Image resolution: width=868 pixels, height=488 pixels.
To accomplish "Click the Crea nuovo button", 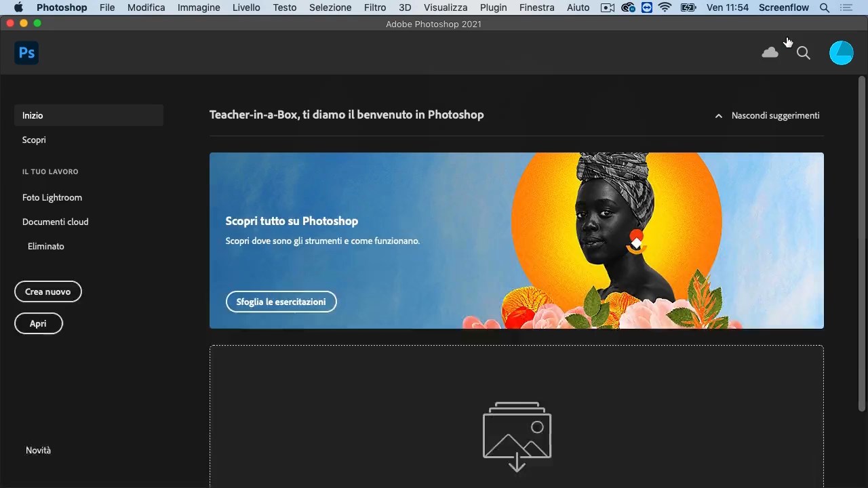I will click(x=47, y=291).
